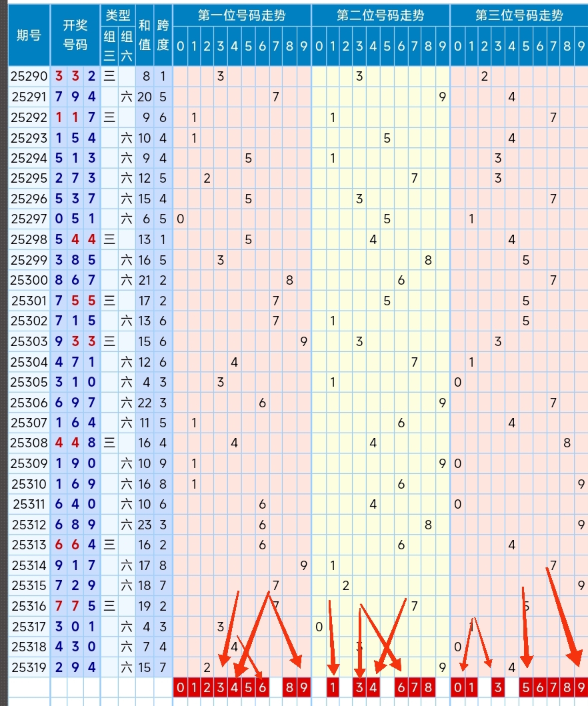Select red box 9 under first position trend
This screenshot has width=588, height=706.
coord(304,687)
